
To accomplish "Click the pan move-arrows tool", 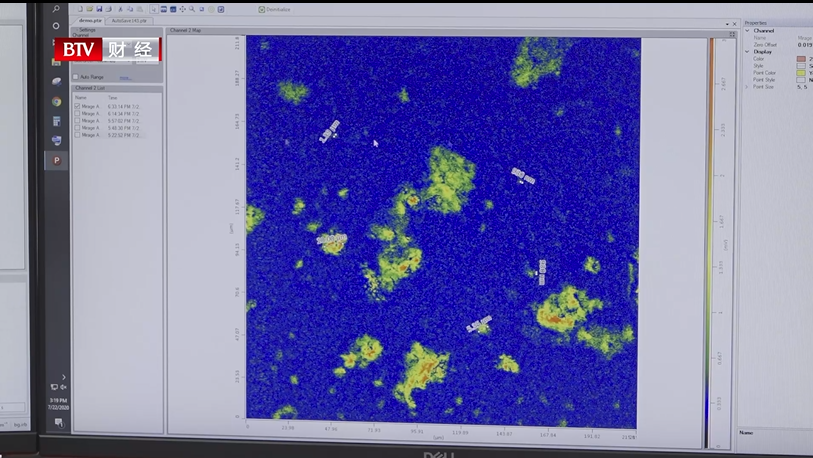I will pyautogui.click(x=181, y=9).
